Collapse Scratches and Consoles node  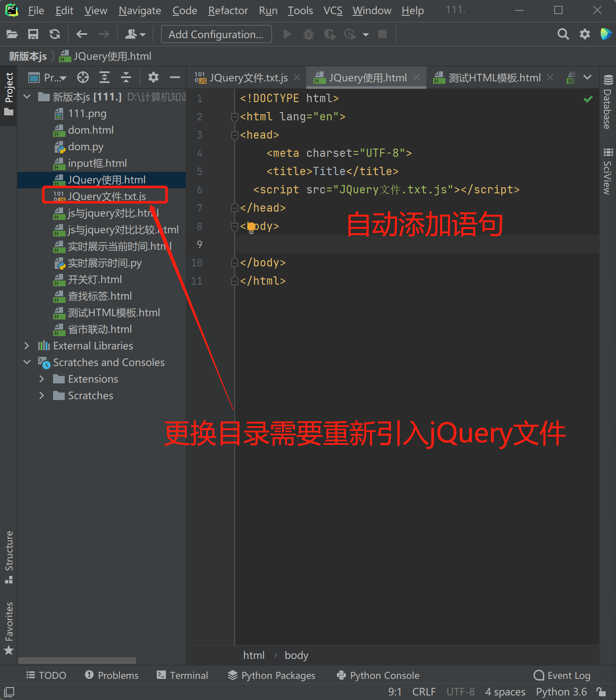[27, 362]
